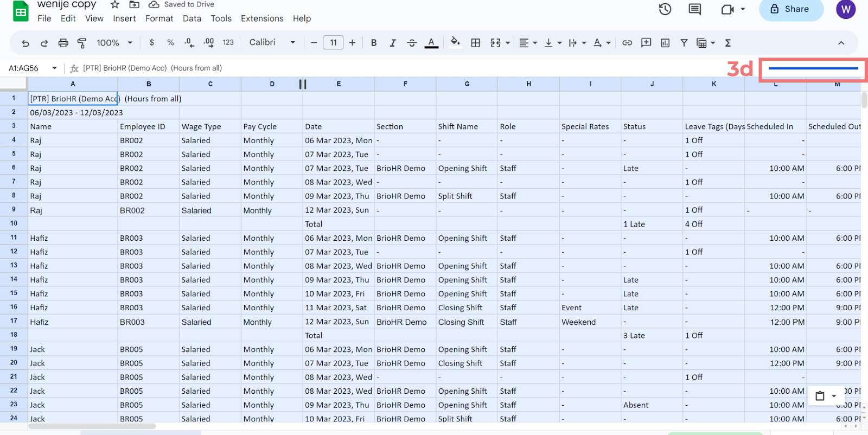The image size is (868, 435).
Task: Star the document
Action: (115, 4)
